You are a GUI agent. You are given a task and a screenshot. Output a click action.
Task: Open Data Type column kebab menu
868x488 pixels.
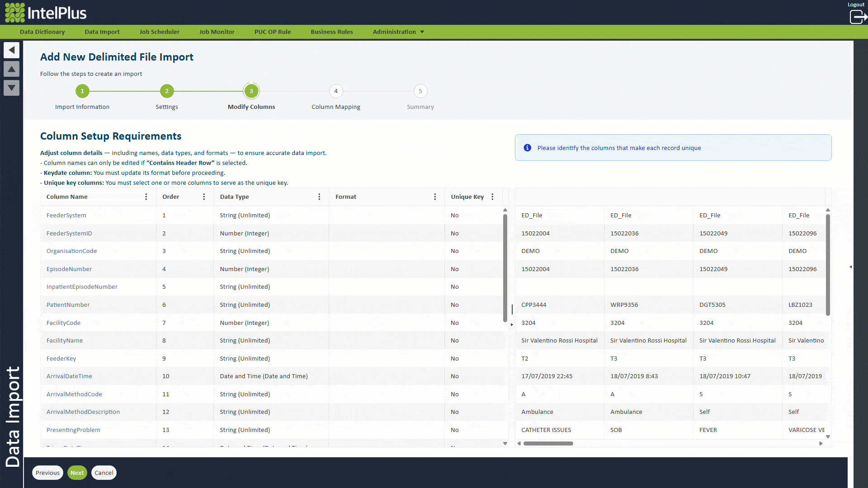(319, 197)
